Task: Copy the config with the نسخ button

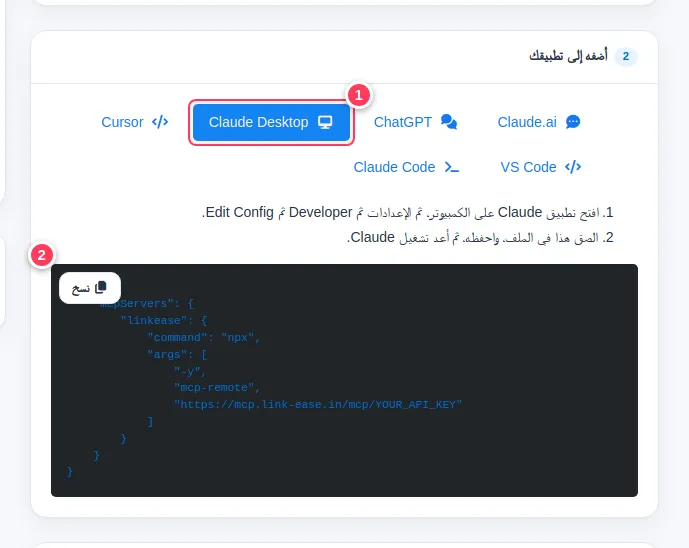Action: tap(90, 288)
